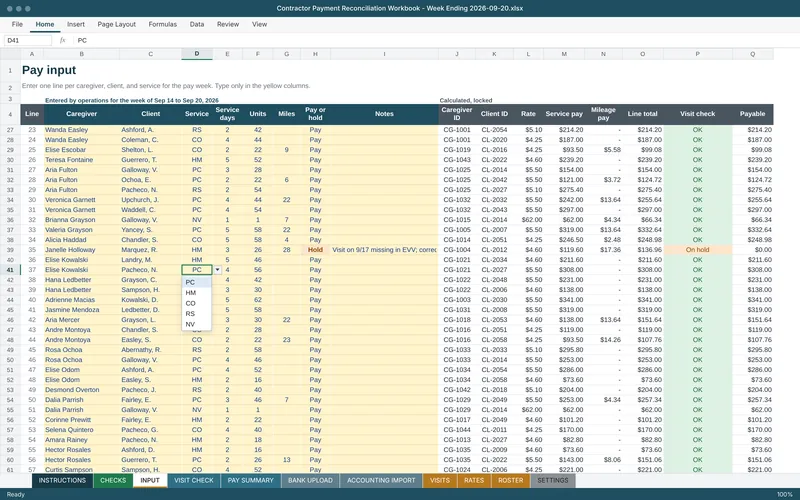Screen dimensions: 800x500
Task: Switch to the Home ribbon tab
Action: pos(45,24)
